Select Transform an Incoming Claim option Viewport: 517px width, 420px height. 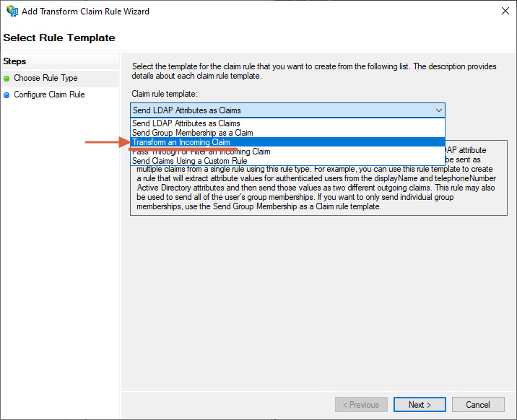287,142
